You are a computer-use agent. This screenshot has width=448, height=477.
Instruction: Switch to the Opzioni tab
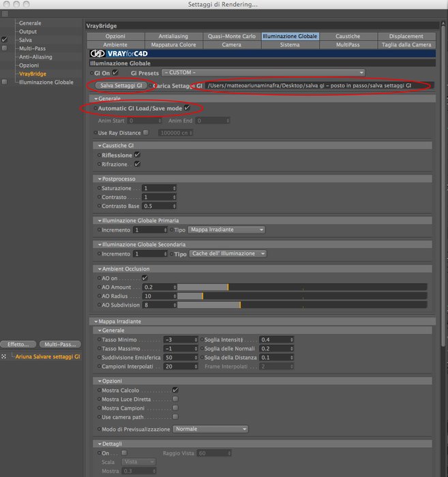pos(115,36)
